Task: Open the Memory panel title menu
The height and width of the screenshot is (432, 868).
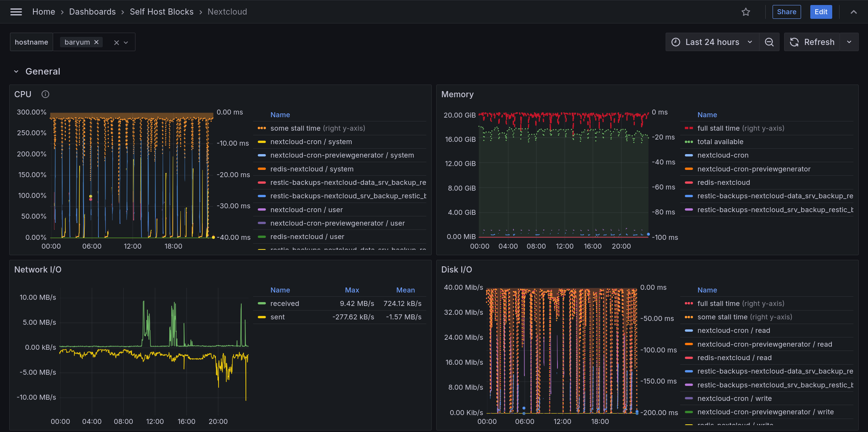Action: coord(457,94)
